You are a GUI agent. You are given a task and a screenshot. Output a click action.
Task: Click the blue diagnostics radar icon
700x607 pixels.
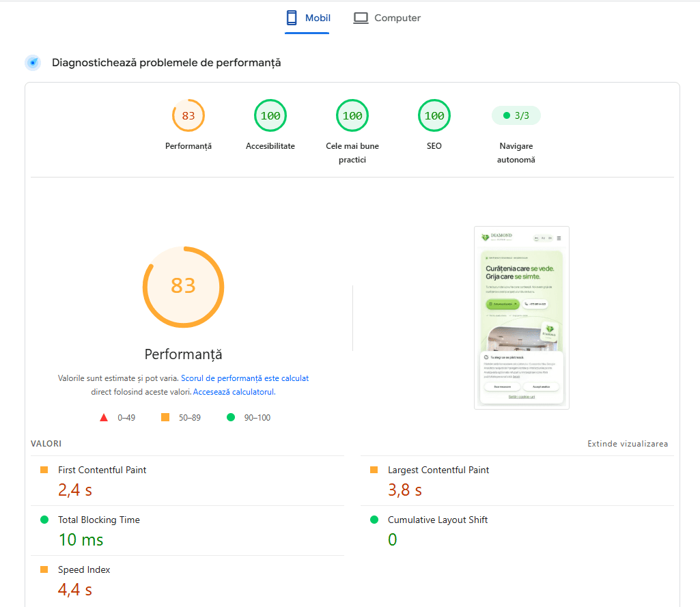coord(33,63)
